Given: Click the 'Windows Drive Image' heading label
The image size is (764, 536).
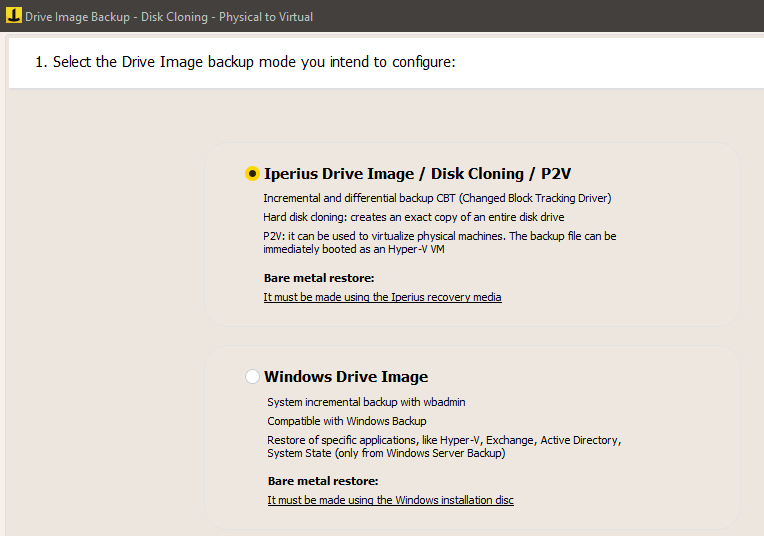Looking at the screenshot, I should (x=346, y=377).
